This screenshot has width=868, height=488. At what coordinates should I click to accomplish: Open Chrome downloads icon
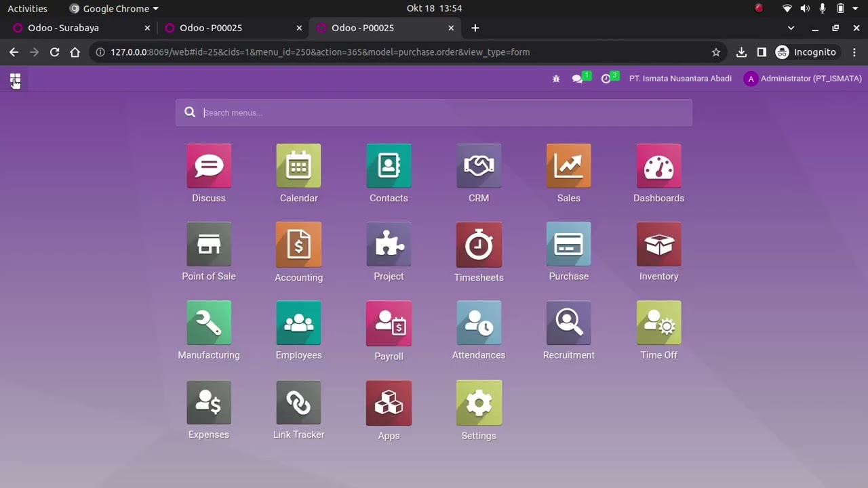[741, 52]
